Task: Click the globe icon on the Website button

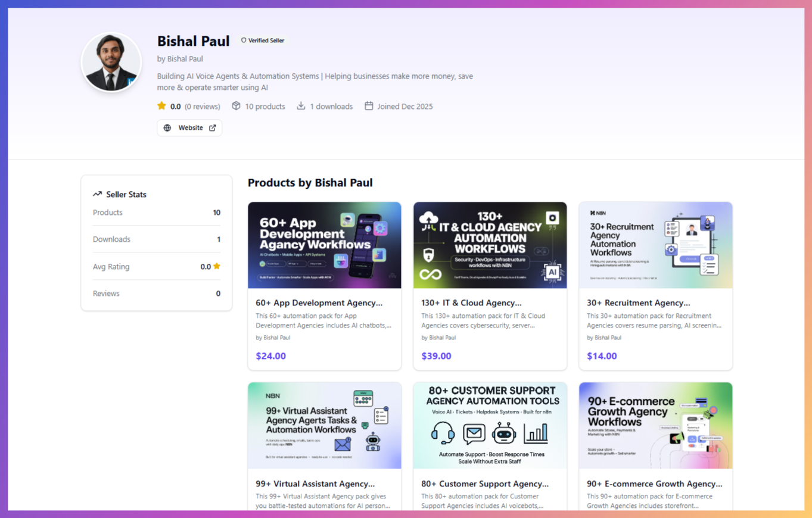Action: point(167,127)
